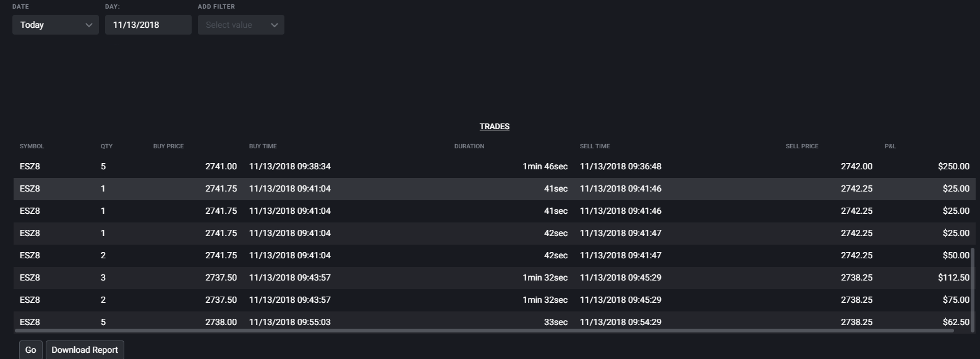Sort by the SYMBOL column header

[32, 146]
